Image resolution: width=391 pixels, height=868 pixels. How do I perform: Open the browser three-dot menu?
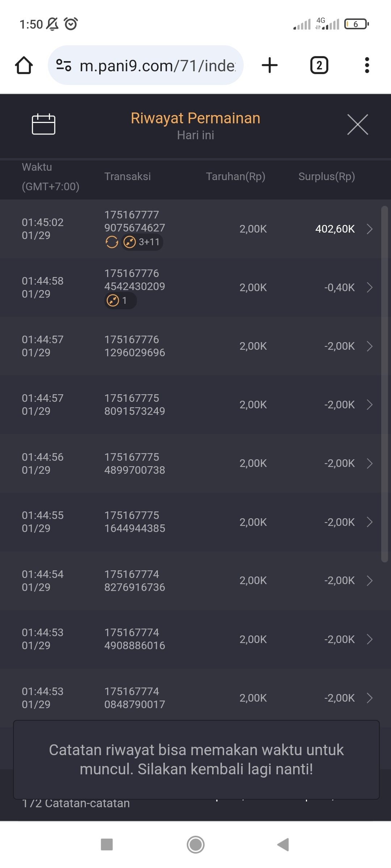[x=367, y=65]
